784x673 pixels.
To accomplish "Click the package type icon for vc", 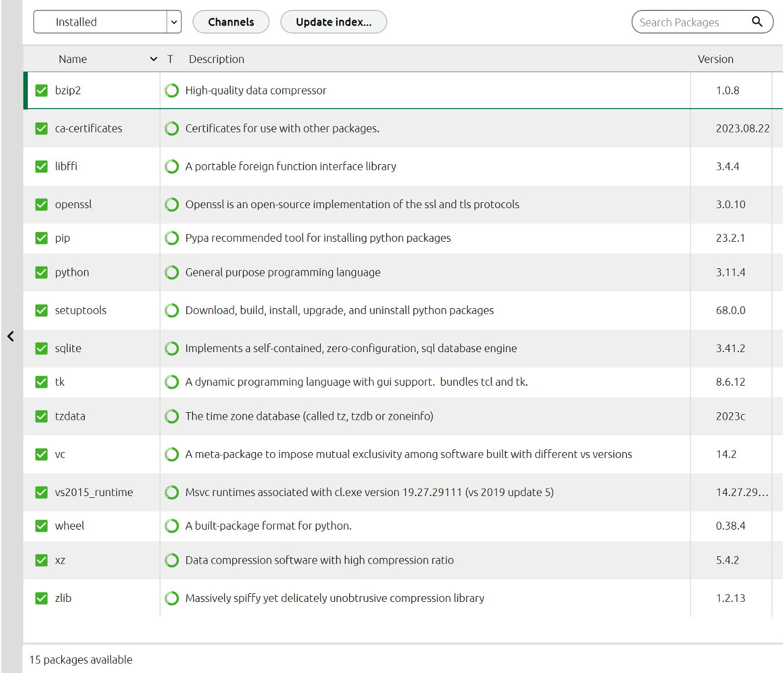I will coord(172,454).
